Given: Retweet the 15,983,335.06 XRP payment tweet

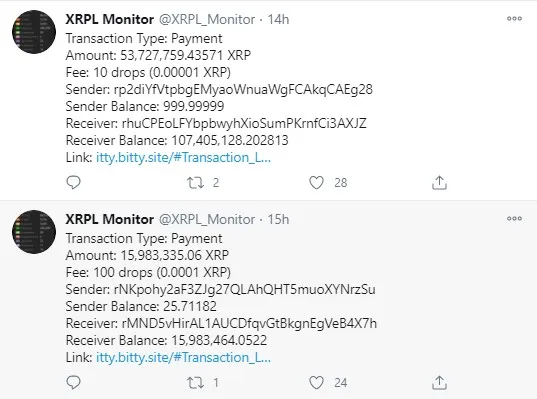Looking at the screenshot, I should coord(196,383).
